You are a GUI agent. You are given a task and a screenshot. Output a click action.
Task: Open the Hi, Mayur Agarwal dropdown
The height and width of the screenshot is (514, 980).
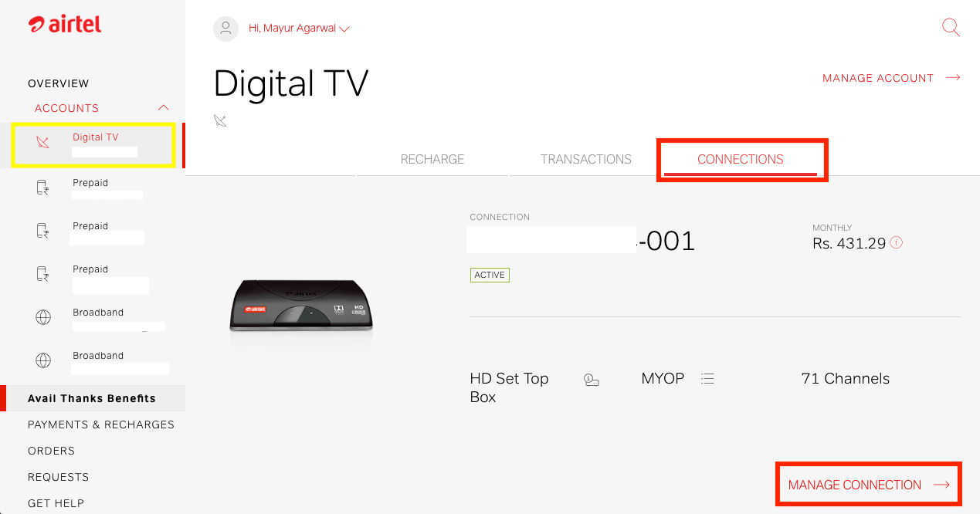[x=299, y=29]
